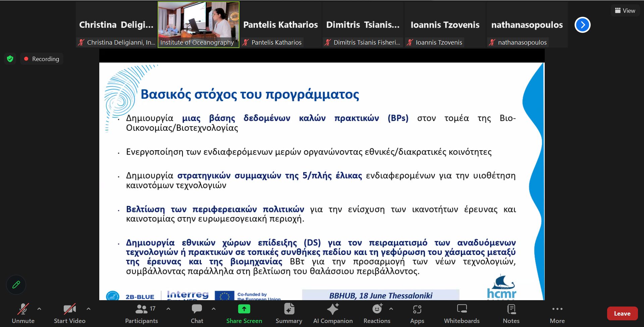The width and height of the screenshot is (644, 327).
Task: Open the Participants panel
Action: coord(142,313)
